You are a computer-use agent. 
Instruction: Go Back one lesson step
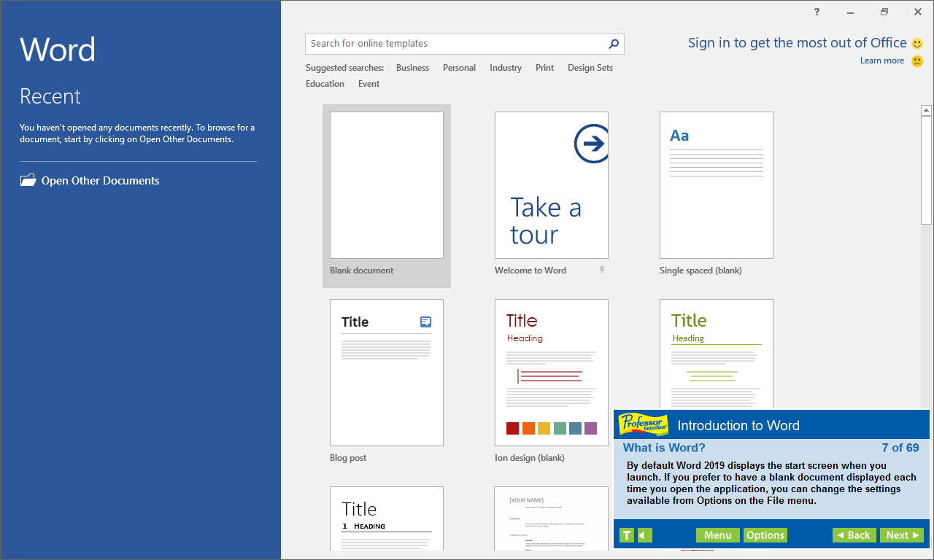854,534
